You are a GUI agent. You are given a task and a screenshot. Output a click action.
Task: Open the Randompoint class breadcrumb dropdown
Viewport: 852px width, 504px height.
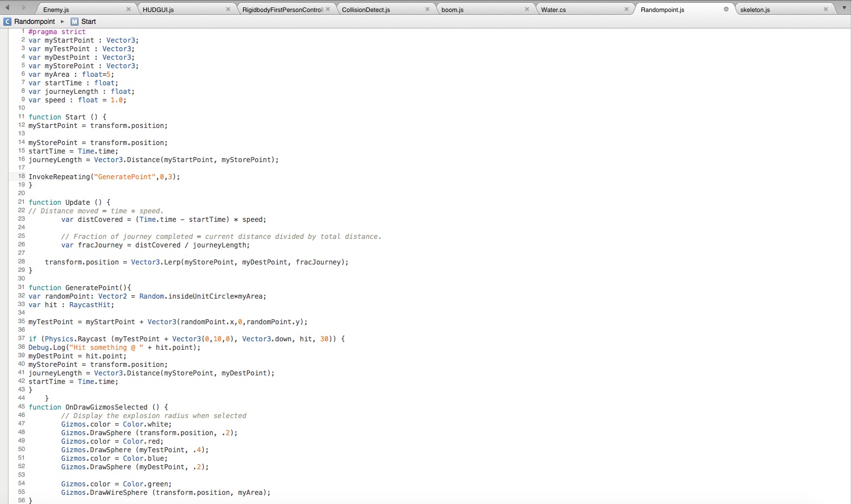click(x=35, y=22)
